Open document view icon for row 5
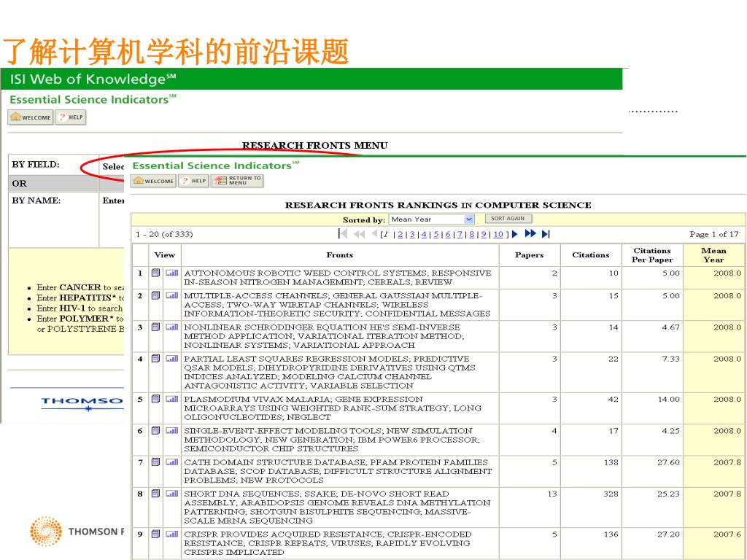Image resolution: width=747 pixels, height=560 pixels. coord(156,399)
